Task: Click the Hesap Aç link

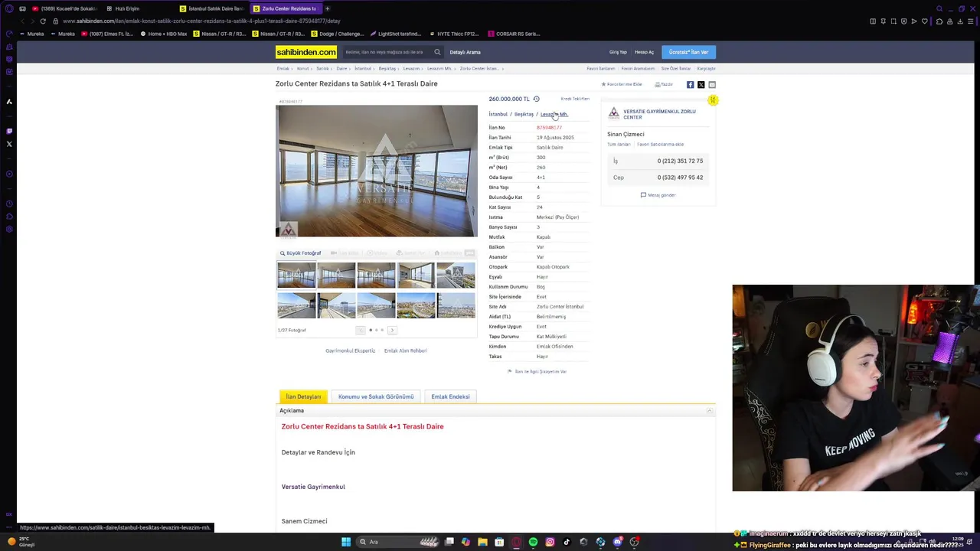Action: click(x=644, y=52)
